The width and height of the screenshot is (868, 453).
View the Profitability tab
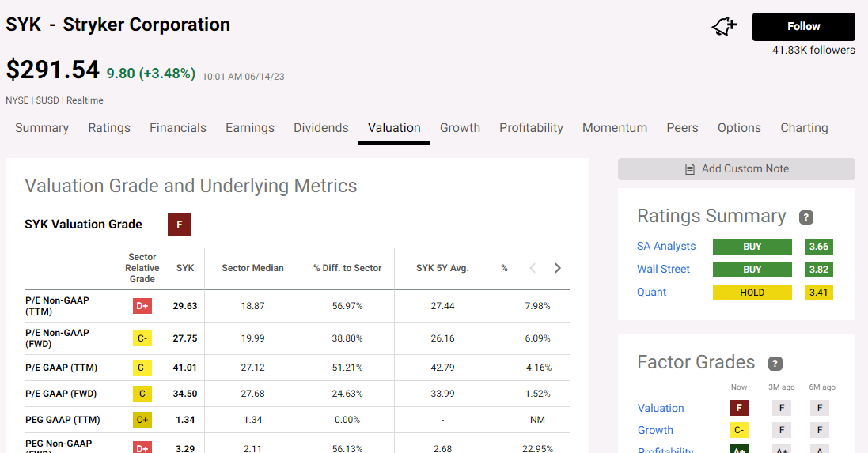pos(531,128)
